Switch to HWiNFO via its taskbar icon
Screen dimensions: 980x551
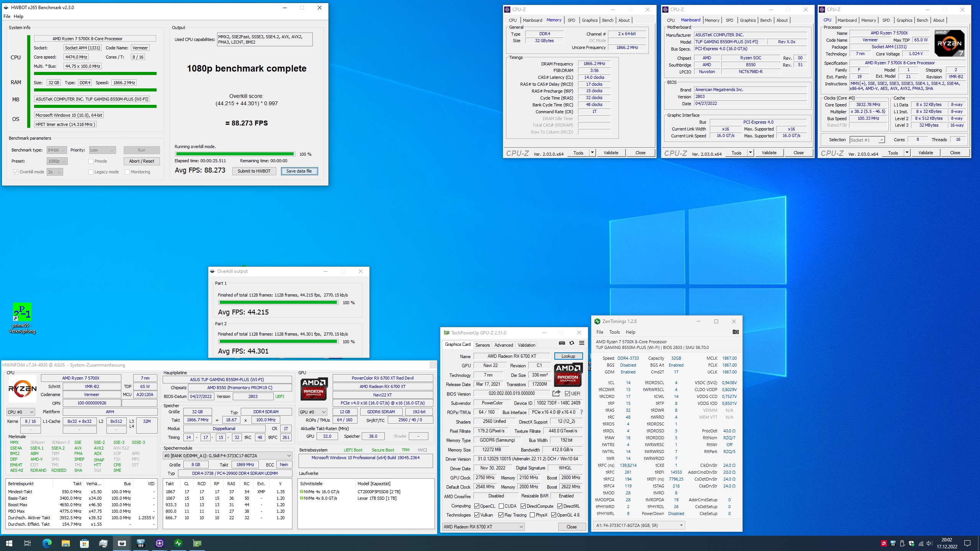[140, 543]
